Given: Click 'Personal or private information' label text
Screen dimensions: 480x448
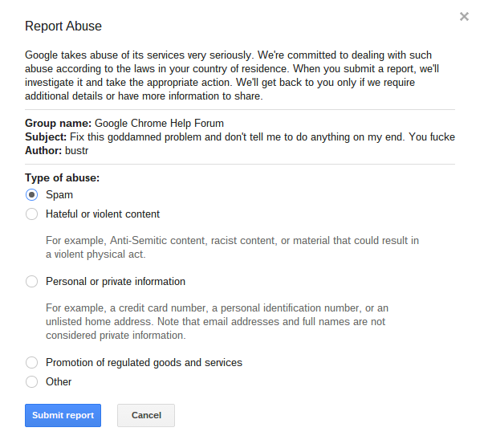Looking at the screenshot, I should click(116, 282).
